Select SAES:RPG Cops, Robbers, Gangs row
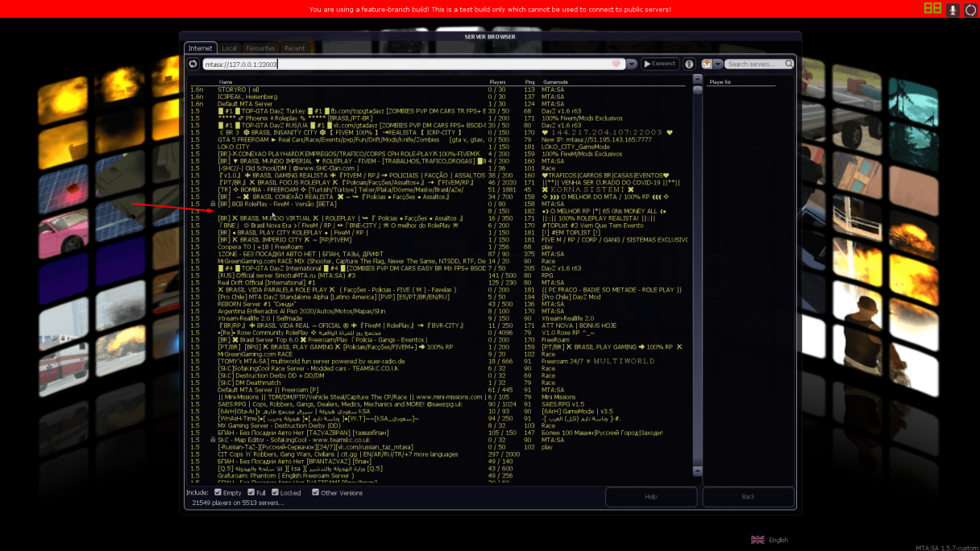 (x=438, y=404)
